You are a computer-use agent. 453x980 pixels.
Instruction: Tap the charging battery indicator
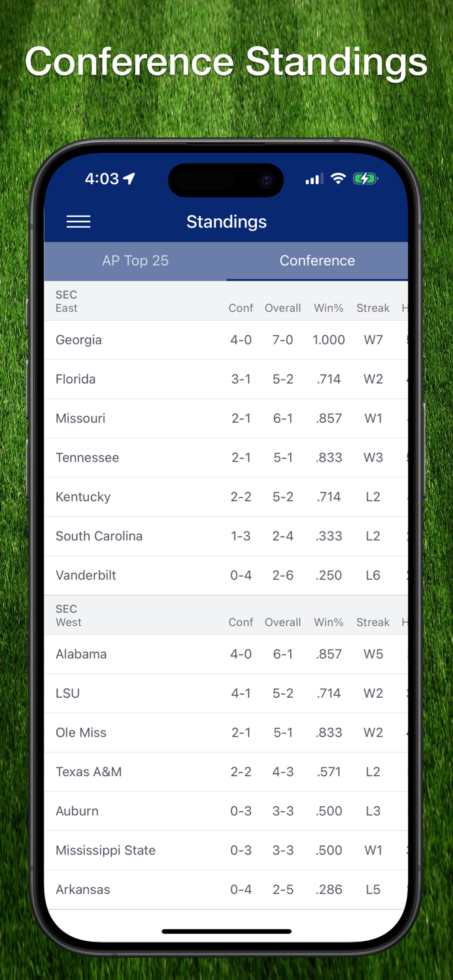pos(365,178)
